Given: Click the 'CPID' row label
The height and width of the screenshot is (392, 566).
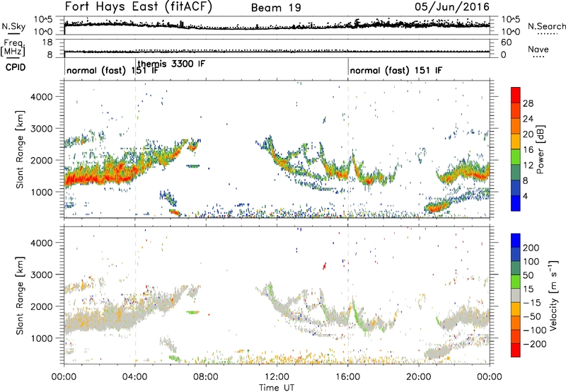Looking at the screenshot, I should pos(16,67).
